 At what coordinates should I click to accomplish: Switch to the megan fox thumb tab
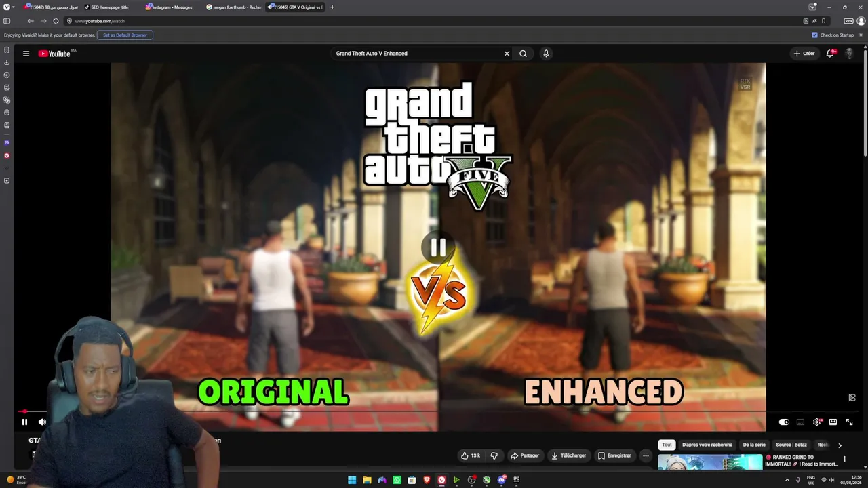[234, 7]
